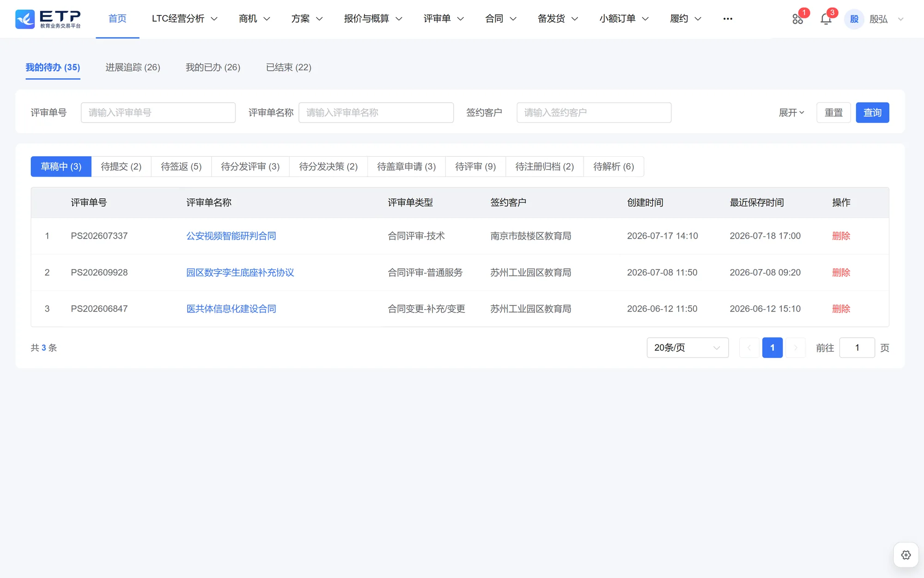Open the 20条/页 page size dropdown
Screen dimensions: 924x578
pos(687,348)
